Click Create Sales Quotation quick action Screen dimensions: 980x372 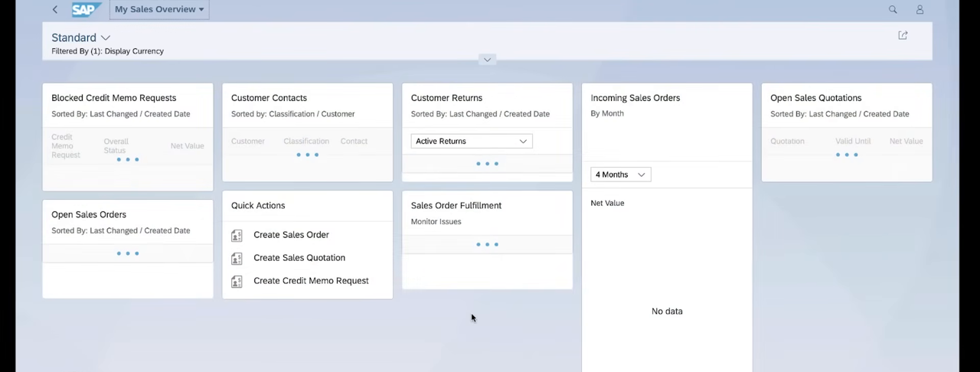pos(299,258)
